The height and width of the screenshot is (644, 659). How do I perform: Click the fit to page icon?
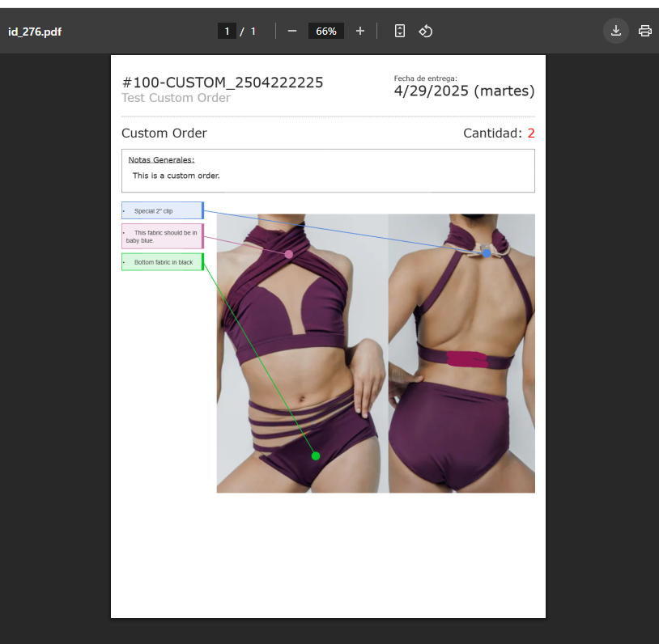[x=400, y=31]
